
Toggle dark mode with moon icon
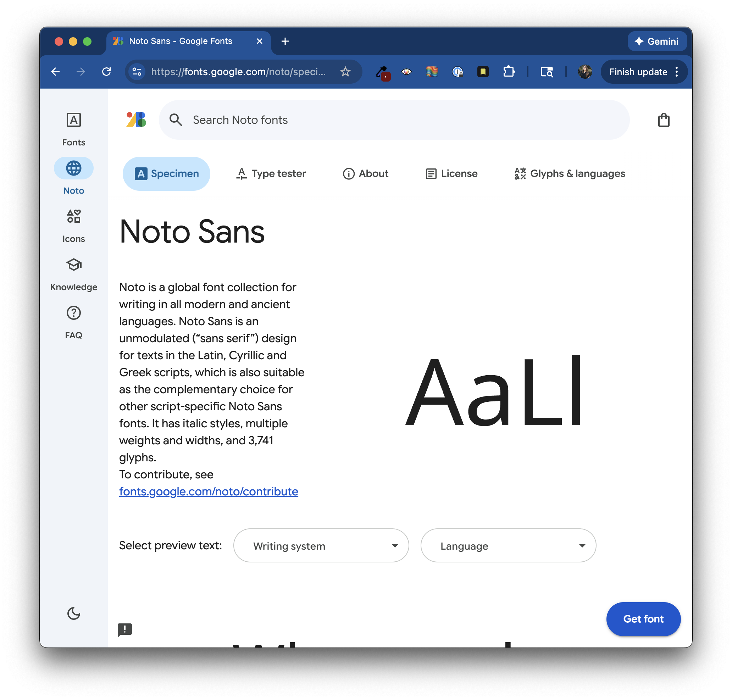pos(73,613)
